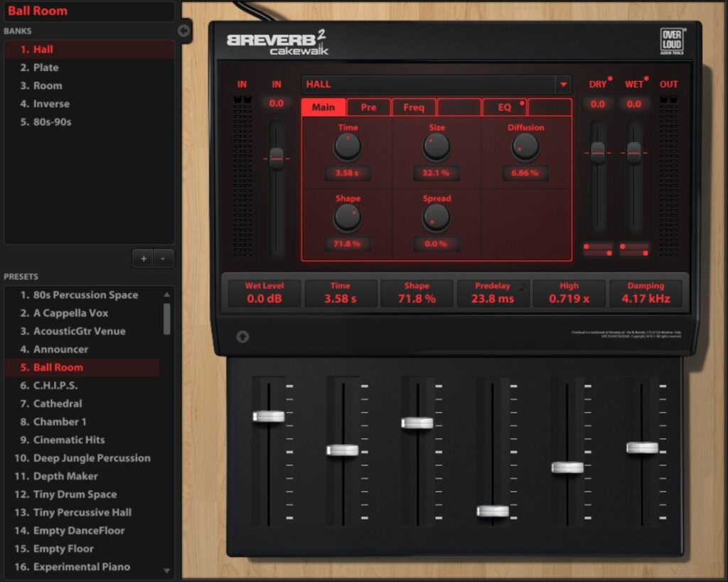The width and height of the screenshot is (728, 582).
Task: Click the first large hardware fader cap
Action: [x=268, y=416]
